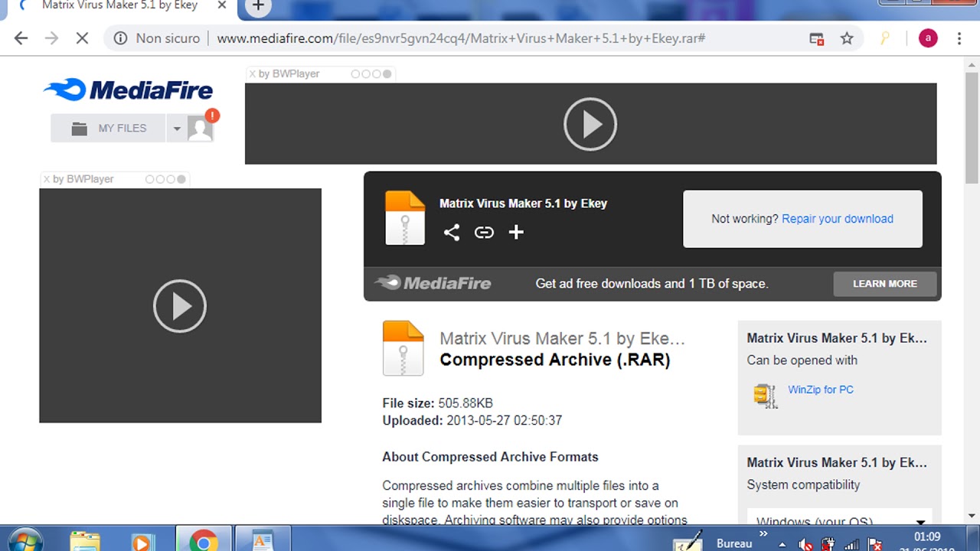Viewport: 980px width, 551px height.
Task: Click 'Can be opened with' text
Action: click(x=802, y=360)
